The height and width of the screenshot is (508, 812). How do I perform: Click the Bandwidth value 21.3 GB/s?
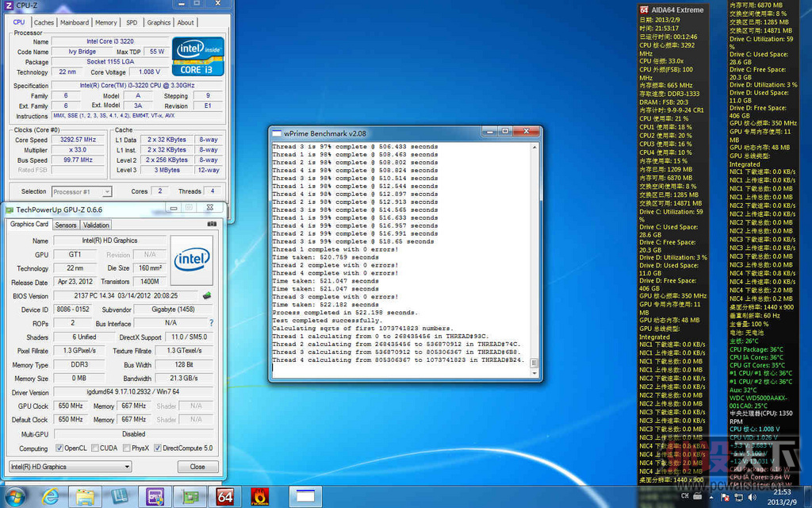(x=183, y=378)
